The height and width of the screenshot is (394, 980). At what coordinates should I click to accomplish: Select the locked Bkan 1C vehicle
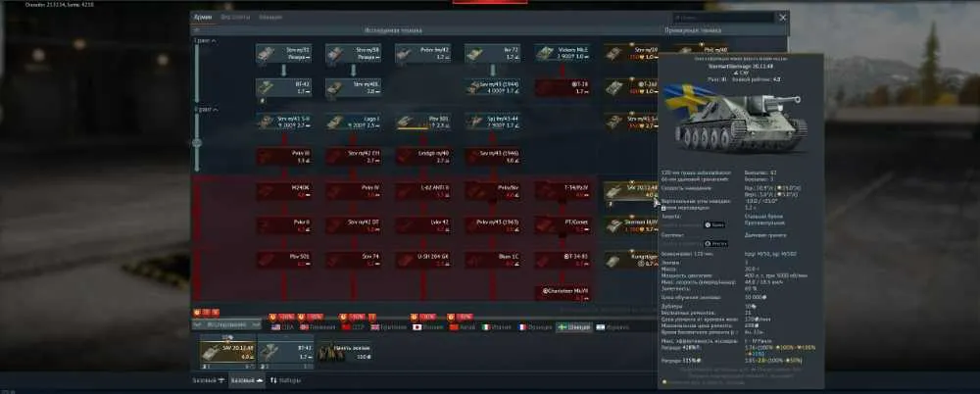click(x=493, y=260)
